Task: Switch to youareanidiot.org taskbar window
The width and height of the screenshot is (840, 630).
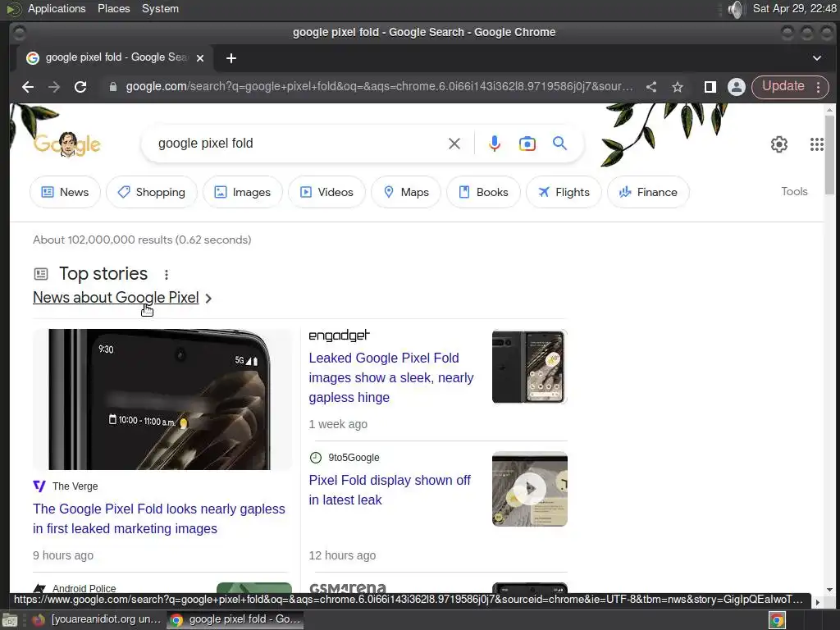Action: coord(98,619)
